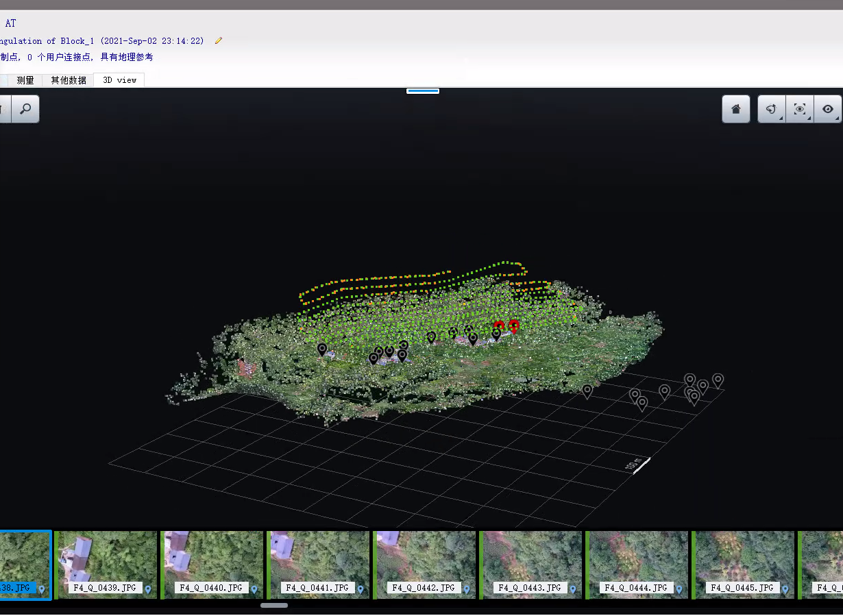This screenshot has width=843, height=616.
Task: Click the geotag pin icon on F4_Q_0439.JPG
Action: tap(147, 589)
